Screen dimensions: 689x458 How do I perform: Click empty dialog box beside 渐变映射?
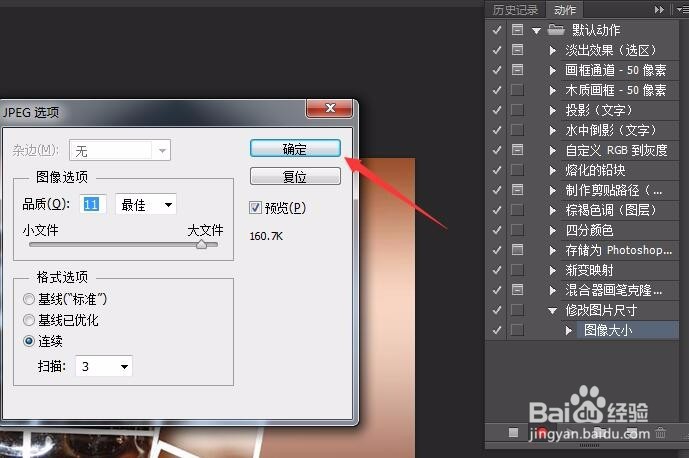(x=518, y=270)
